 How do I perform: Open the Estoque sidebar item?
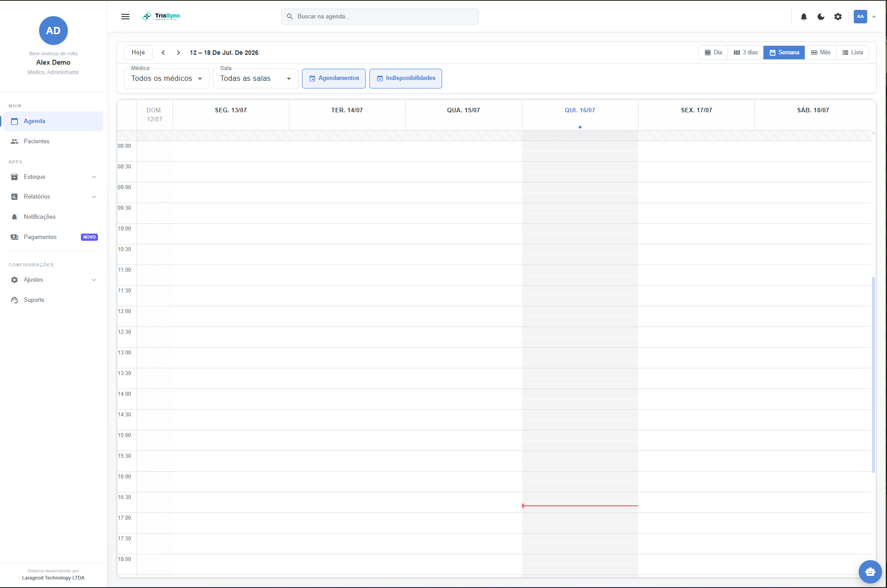53,177
